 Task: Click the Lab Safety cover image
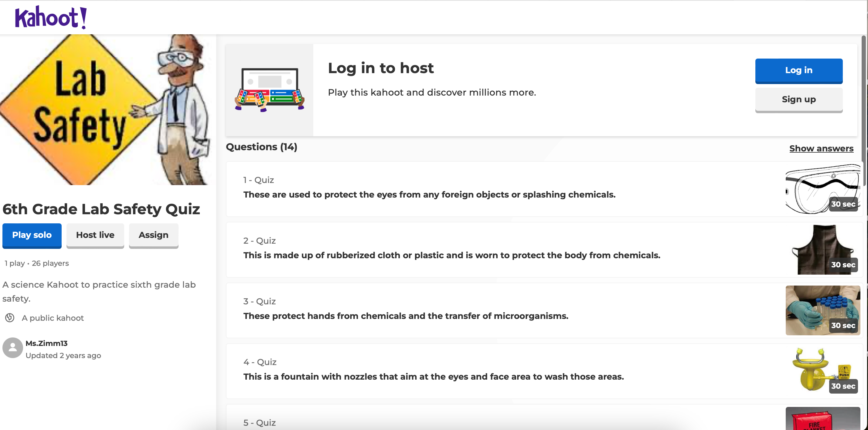click(x=107, y=110)
